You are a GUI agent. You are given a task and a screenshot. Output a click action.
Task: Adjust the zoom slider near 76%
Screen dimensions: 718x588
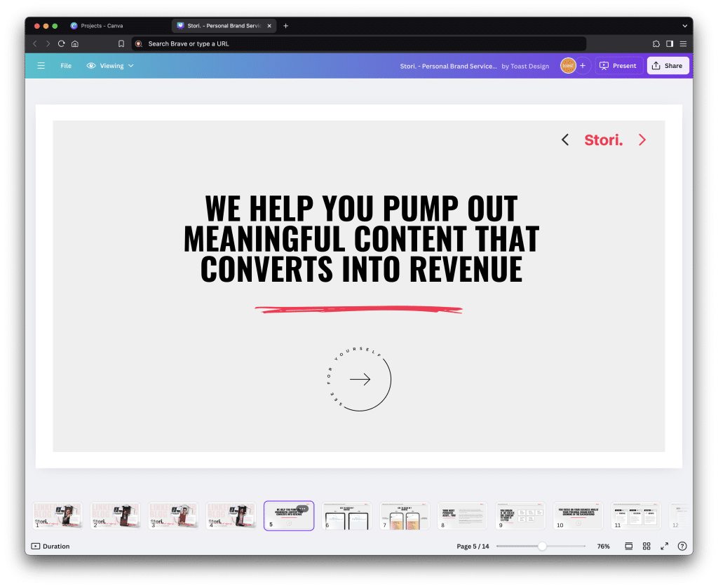[x=541, y=545]
